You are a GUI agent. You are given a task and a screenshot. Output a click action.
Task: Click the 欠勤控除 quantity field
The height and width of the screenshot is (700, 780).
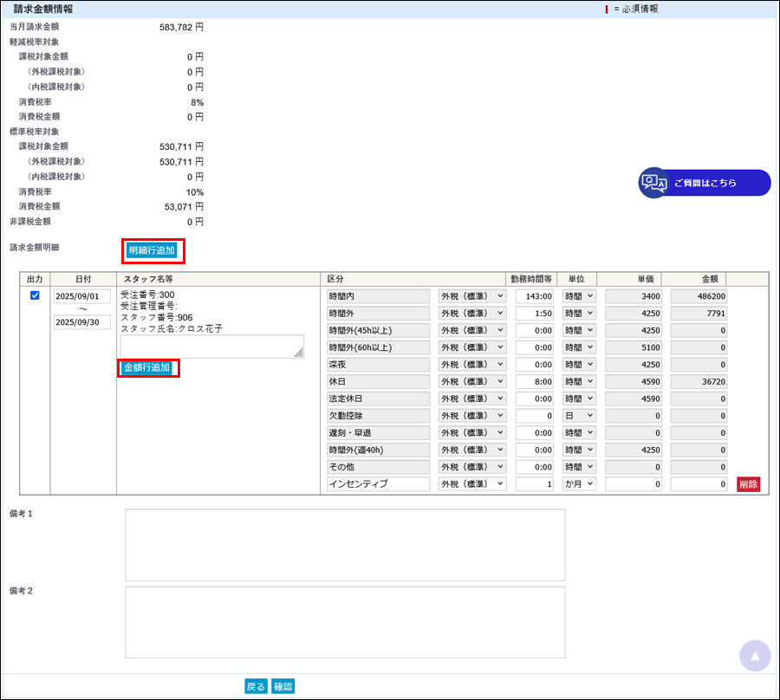tap(534, 416)
